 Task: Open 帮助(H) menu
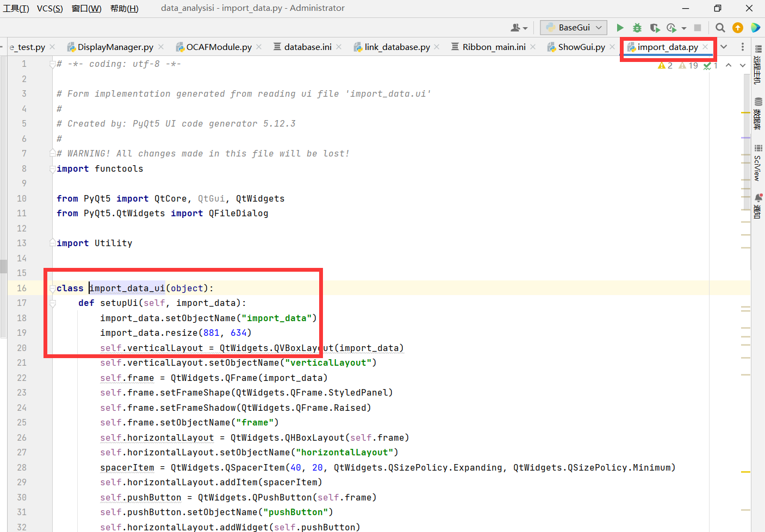pyautogui.click(x=125, y=8)
